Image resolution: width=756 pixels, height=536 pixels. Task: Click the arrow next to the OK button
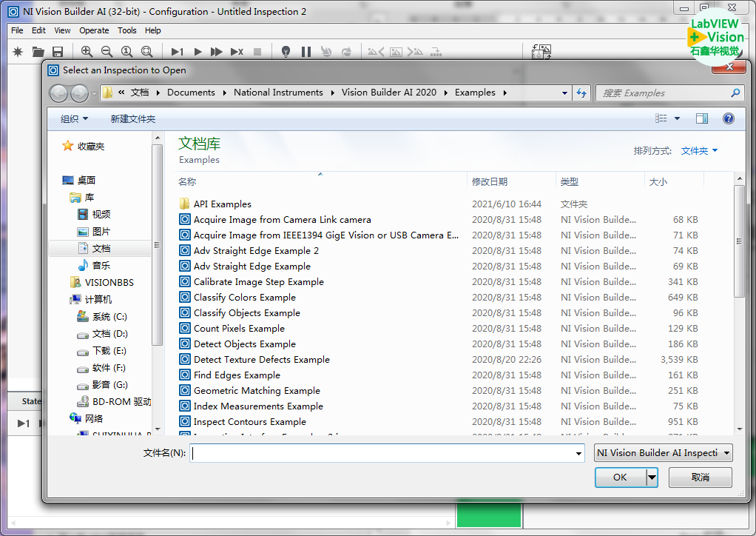pos(652,478)
